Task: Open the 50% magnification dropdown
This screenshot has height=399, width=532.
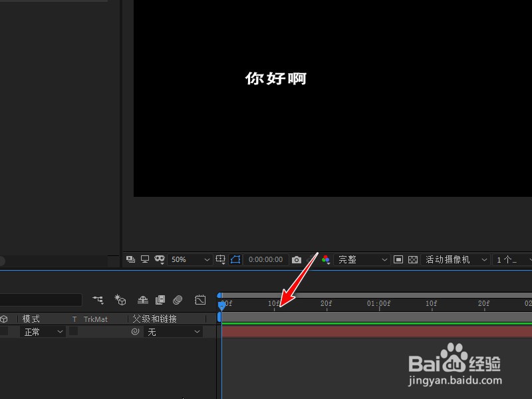Action: 190,259
